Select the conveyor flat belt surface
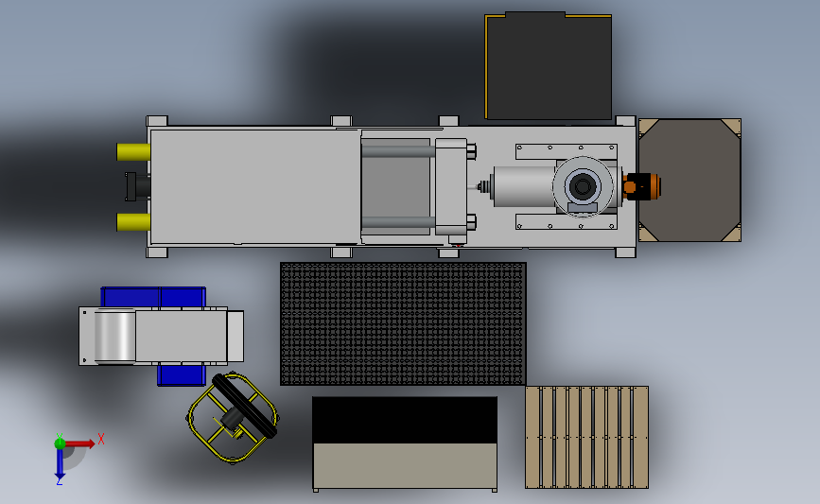 (x=182, y=336)
